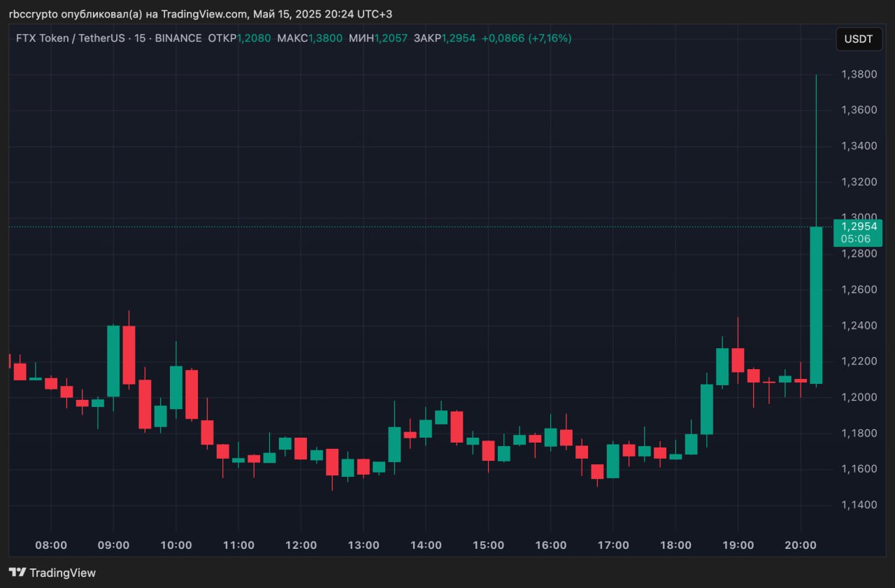The height and width of the screenshot is (588, 895).
Task: Click the TradingView logo at the bottom
Action: click(52, 573)
